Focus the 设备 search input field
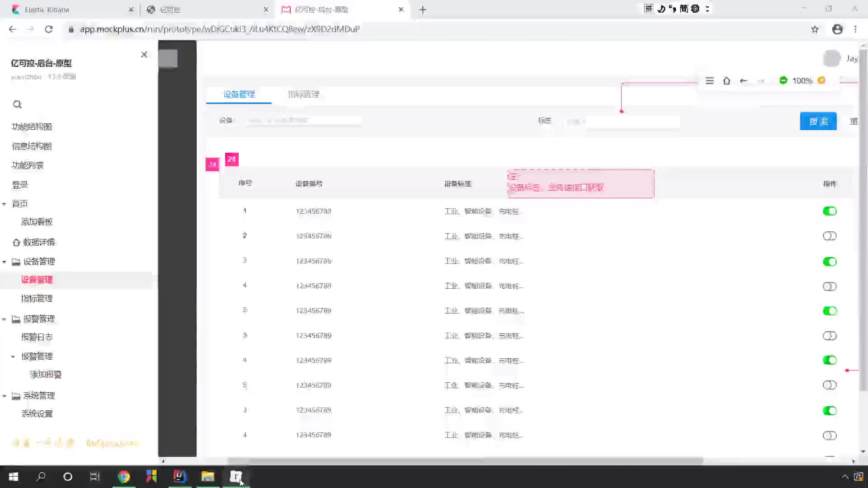Viewport: 868px width, 488px height. (303, 121)
